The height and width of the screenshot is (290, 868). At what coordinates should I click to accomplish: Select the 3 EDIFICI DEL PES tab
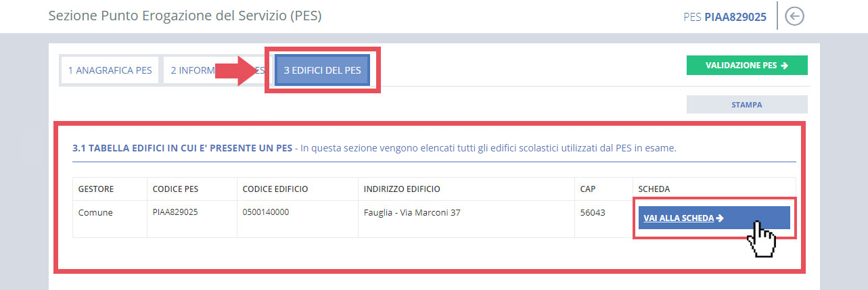pos(322,70)
